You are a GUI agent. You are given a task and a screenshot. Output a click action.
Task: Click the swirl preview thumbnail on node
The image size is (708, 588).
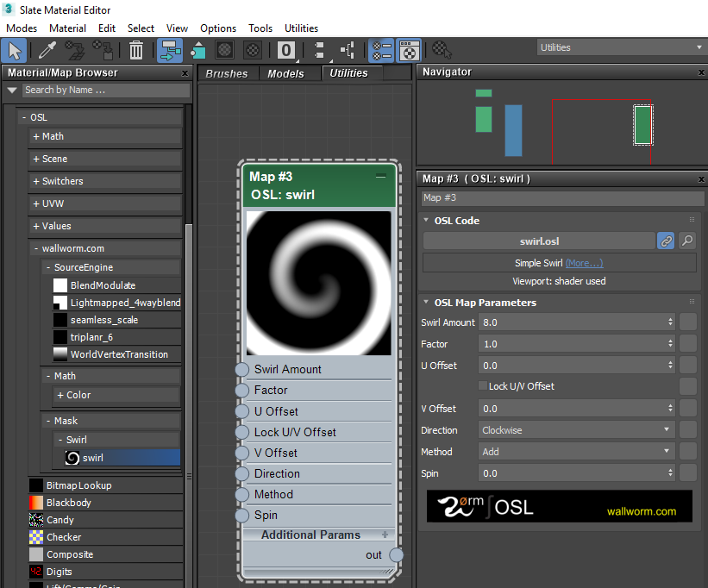(x=319, y=283)
